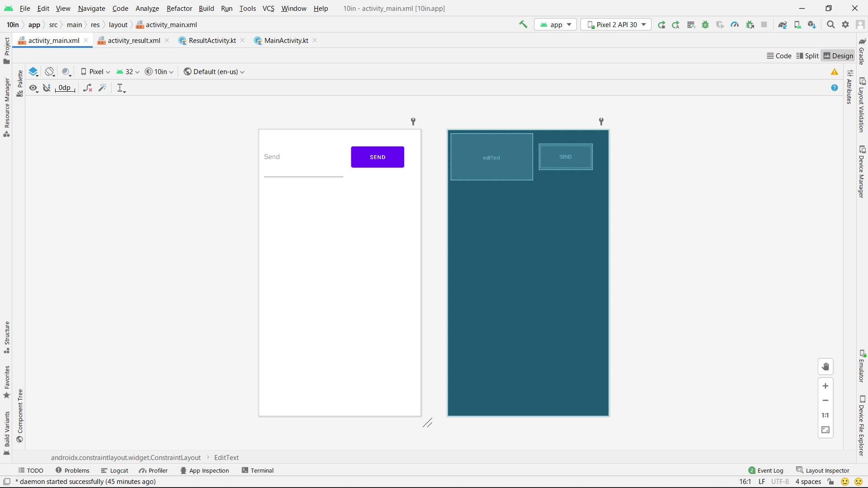This screenshot has width=868, height=488.
Task: Toggle autoconnect to parent magnet icon
Action: click(x=47, y=88)
